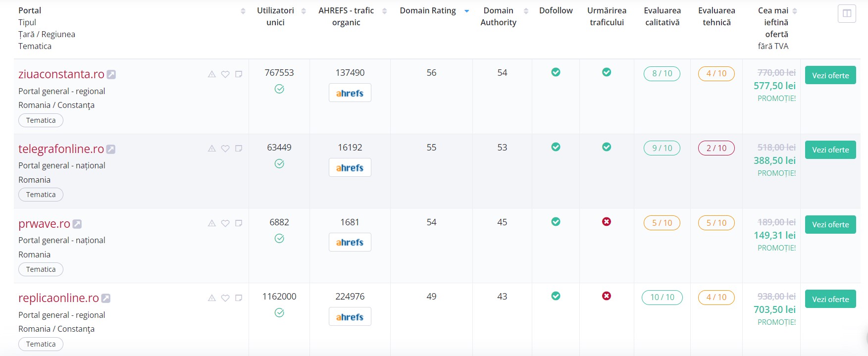Click the 9 / 10 quality rating badge
Viewport: 868px width, 356px height.
662,148
